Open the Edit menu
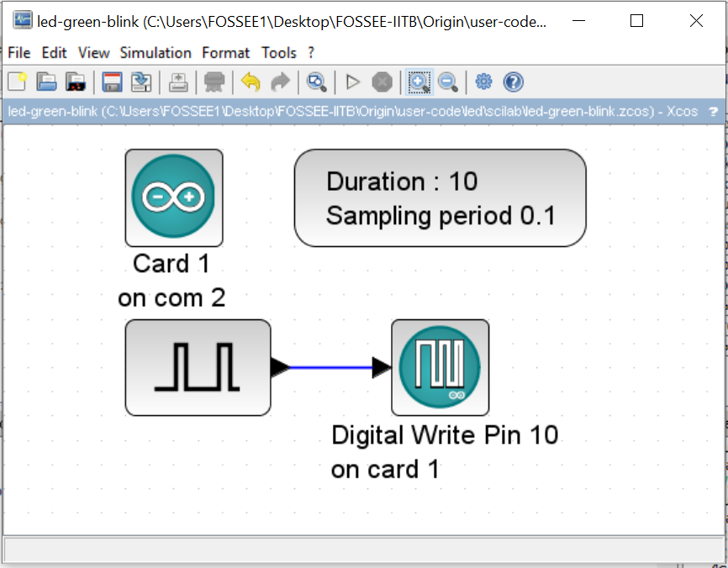This screenshot has width=728, height=568. tap(54, 53)
